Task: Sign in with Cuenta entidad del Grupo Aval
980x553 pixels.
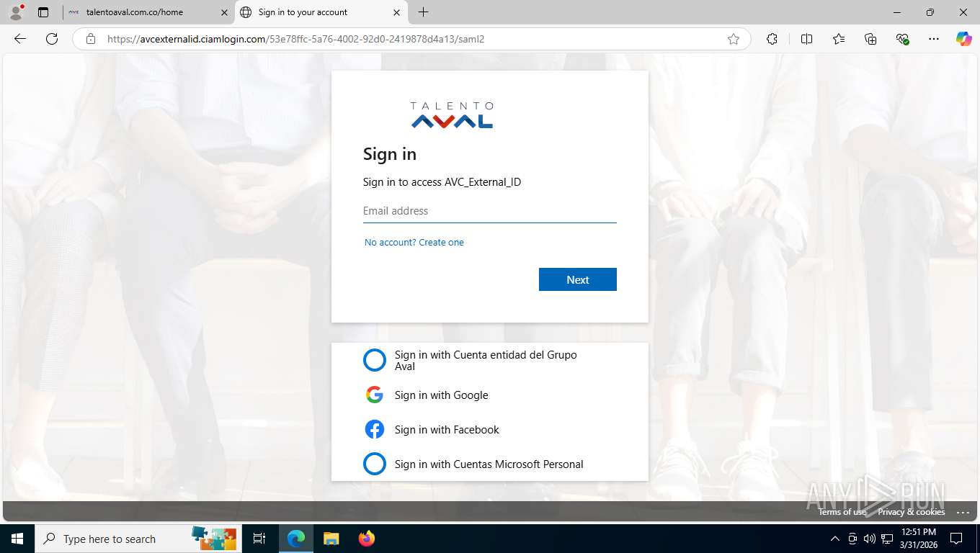Action: pyautogui.click(x=490, y=360)
